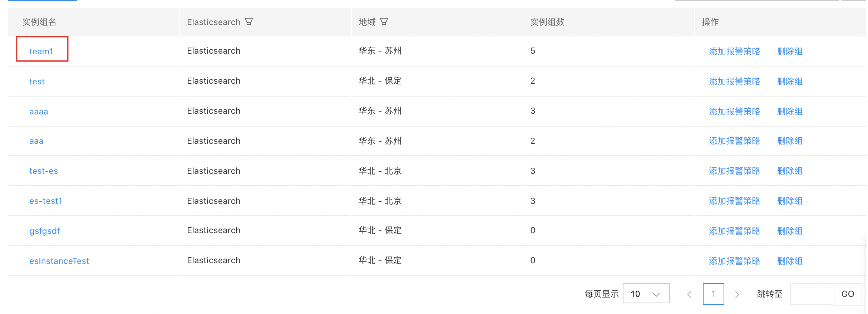Open the test instance group
Screen dimensions: 868x314
37,82
